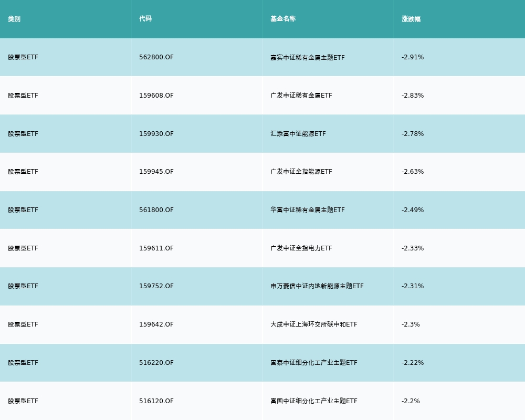Click fund name 广发中证全指能源ETF
Image resolution: width=525 pixels, height=420 pixels.
(301, 172)
